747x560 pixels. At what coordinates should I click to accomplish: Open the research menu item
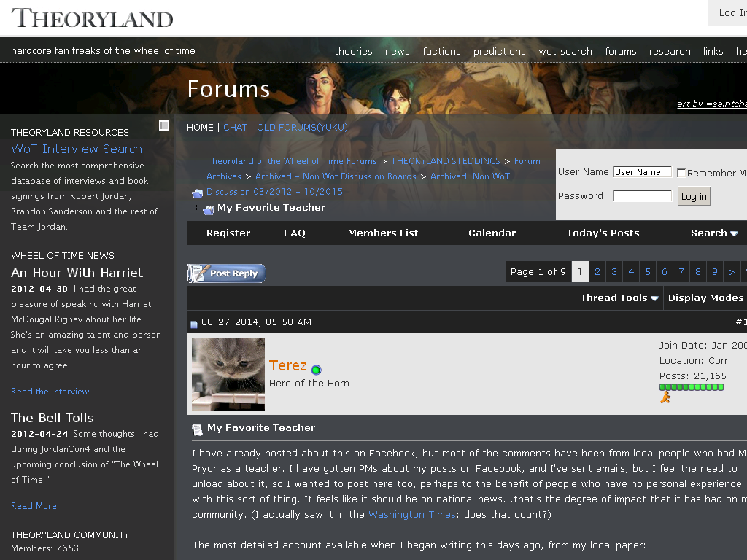click(x=670, y=52)
